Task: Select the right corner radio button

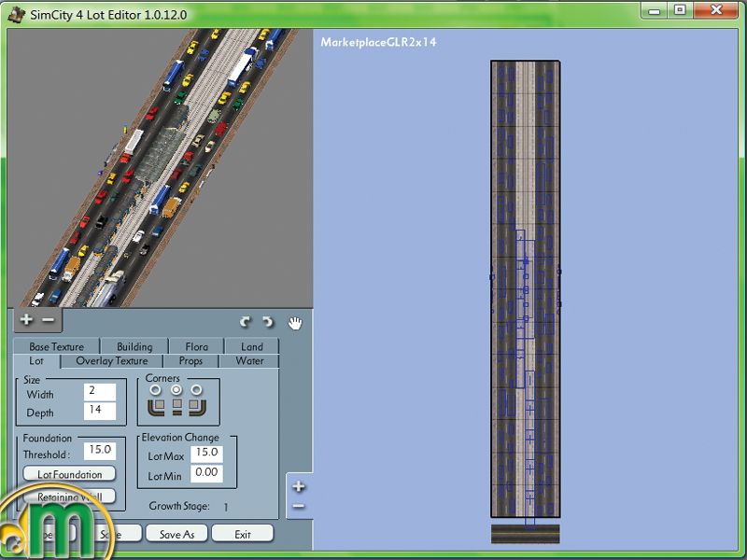Action: coord(196,390)
